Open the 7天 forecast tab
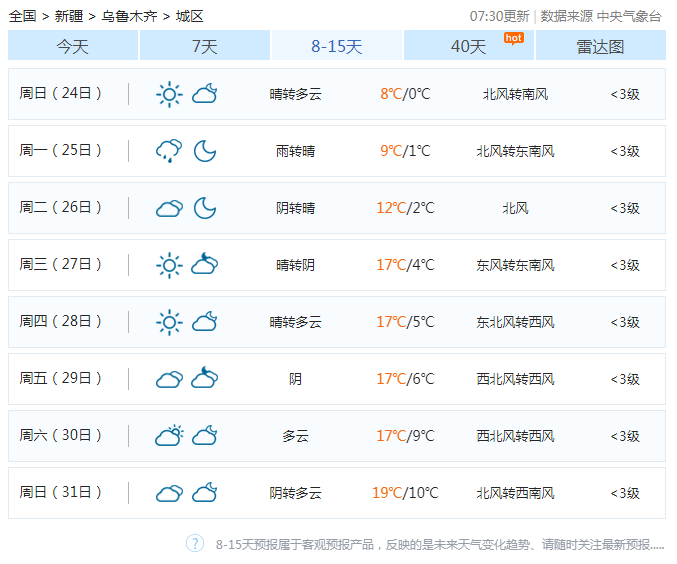The image size is (677, 564). (x=205, y=45)
